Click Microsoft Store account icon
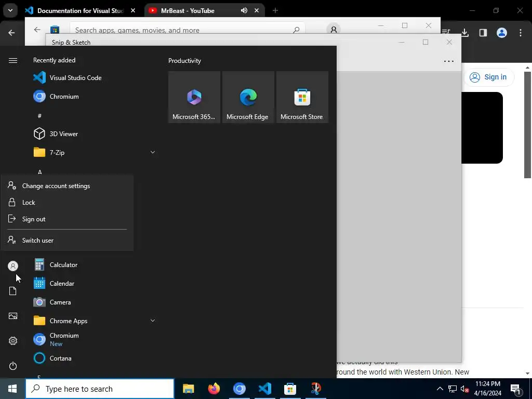 [334, 29]
